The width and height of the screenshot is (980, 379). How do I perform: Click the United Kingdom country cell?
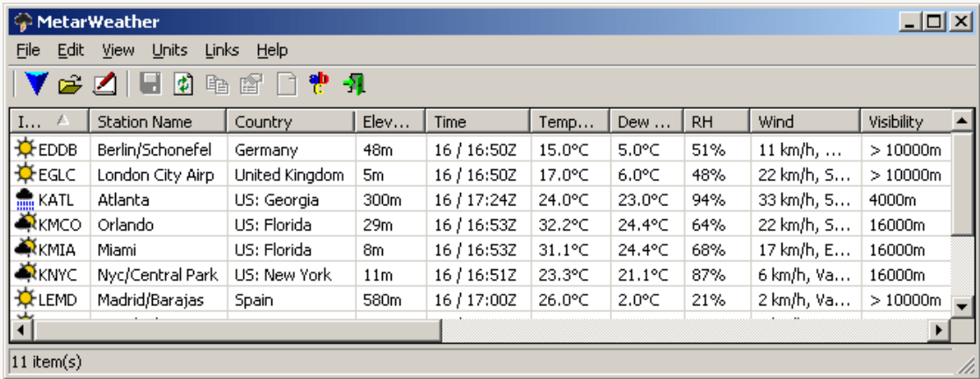click(x=290, y=175)
